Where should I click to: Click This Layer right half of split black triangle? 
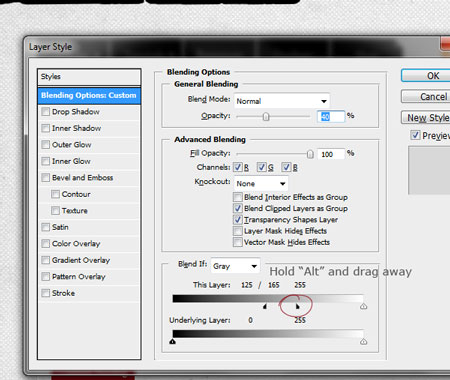(x=298, y=306)
